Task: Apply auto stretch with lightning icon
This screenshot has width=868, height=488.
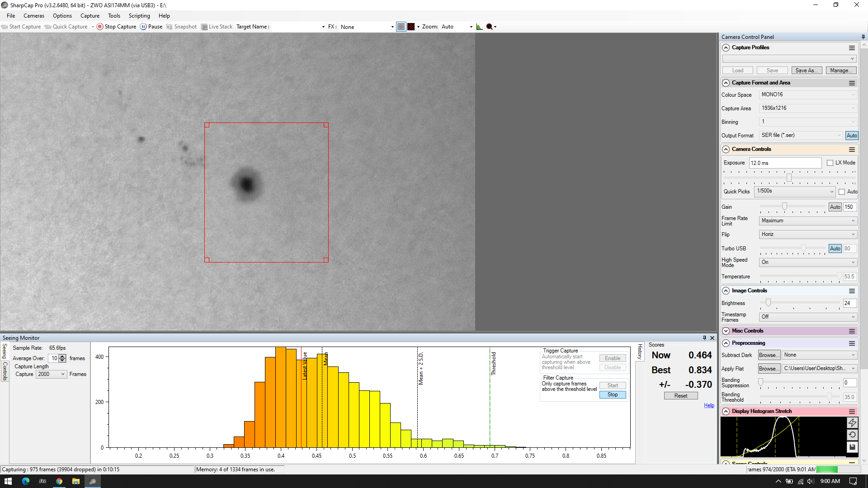Action: point(852,422)
